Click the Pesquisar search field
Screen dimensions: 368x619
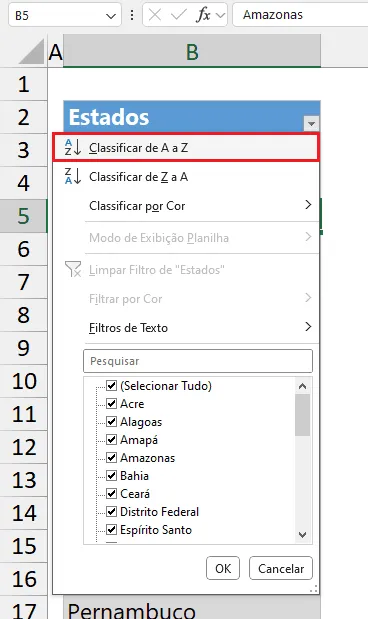pos(198,361)
